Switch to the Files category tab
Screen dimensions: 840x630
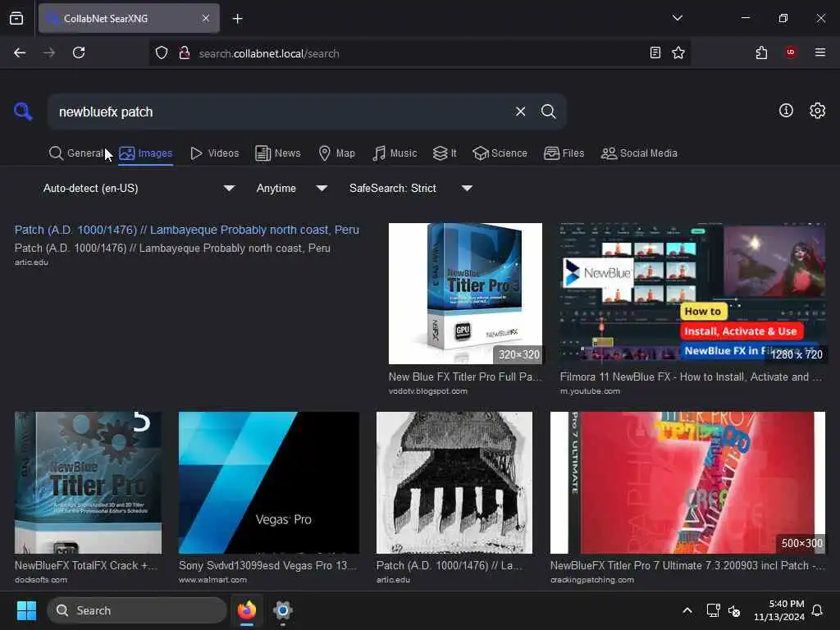pyautogui.click(x=564, y=153)
